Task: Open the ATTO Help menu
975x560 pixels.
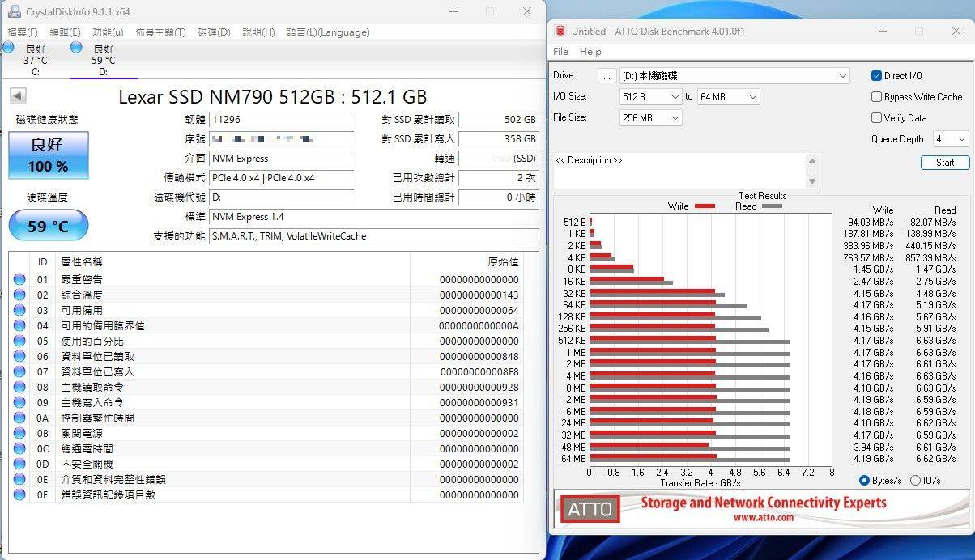Action: click(590, 52)
